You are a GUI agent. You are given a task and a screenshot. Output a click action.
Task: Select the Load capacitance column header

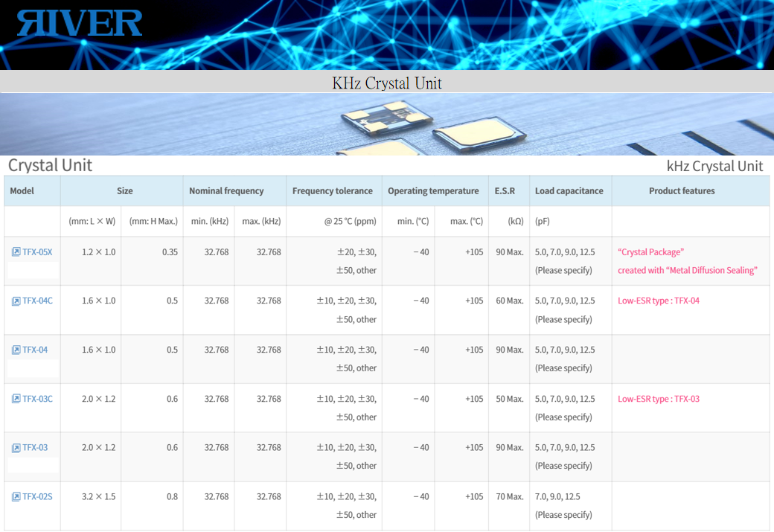coord(569,191)
